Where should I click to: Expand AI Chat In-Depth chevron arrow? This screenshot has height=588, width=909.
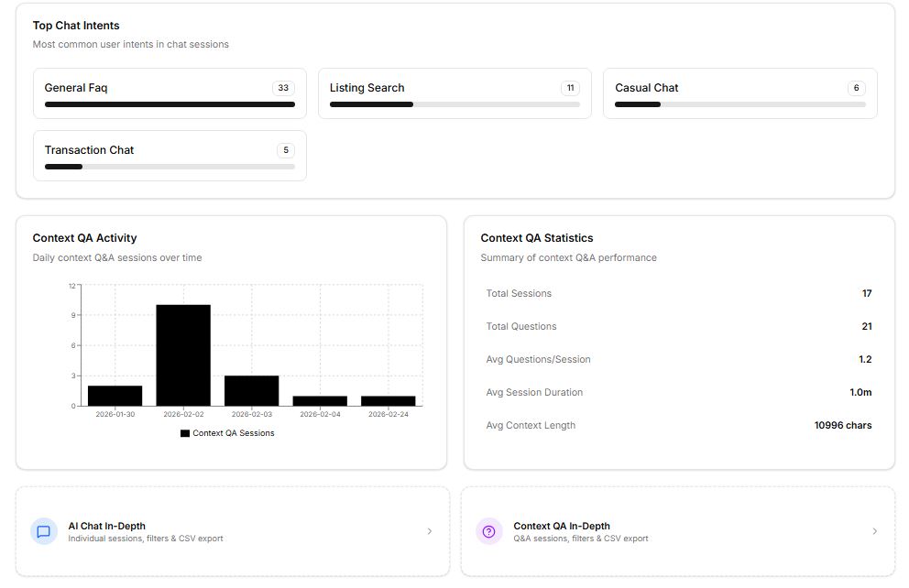coord(430,531)
